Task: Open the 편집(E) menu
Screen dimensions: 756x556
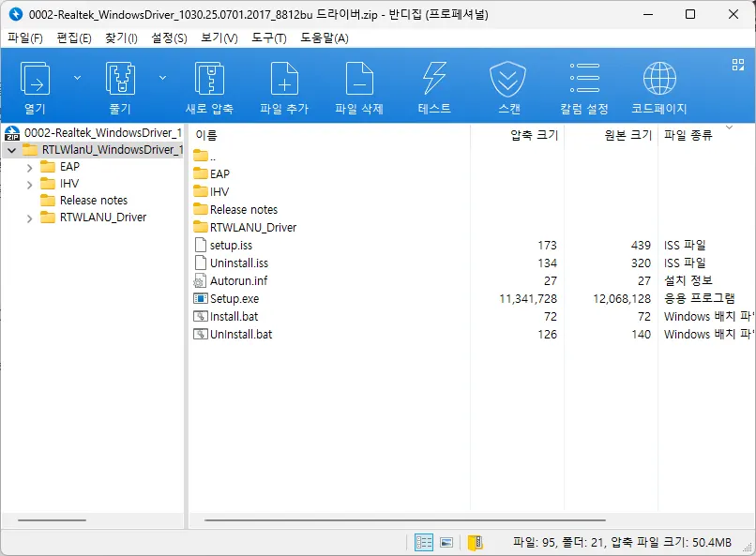Action: pos(74,38)
